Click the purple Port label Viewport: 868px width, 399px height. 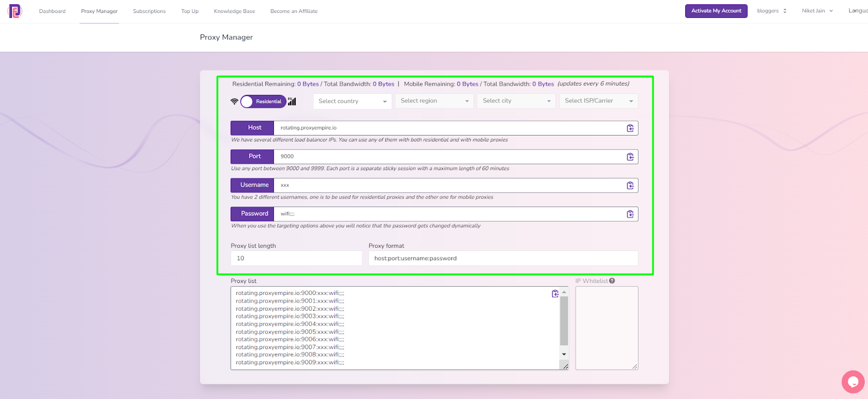[x=252, y=157]
